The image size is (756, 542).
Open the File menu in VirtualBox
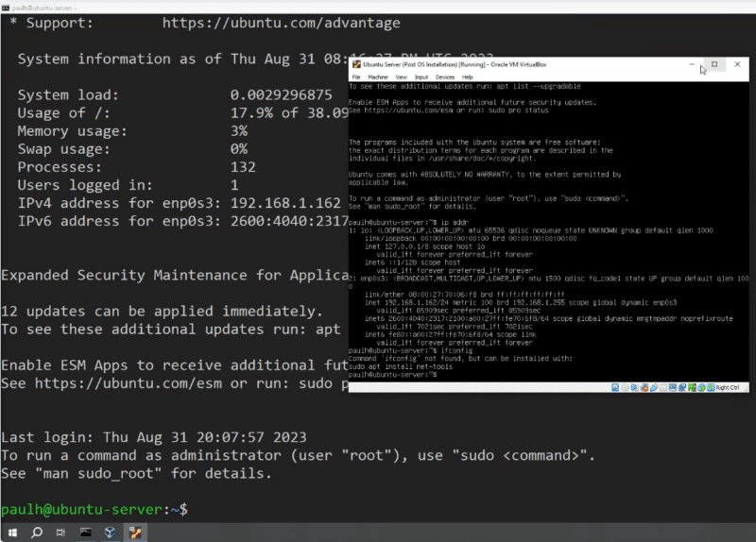click(356, 76)
